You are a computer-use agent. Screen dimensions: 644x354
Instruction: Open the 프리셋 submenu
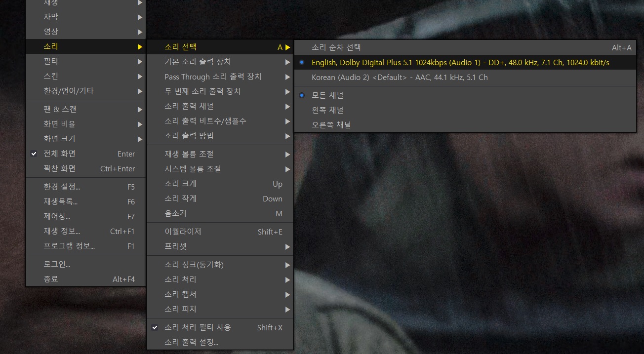tap(175, 246)
